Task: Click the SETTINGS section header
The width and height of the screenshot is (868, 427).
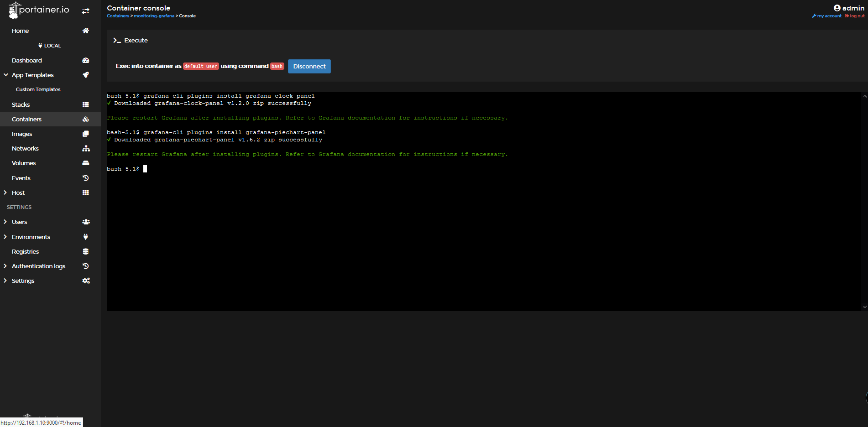Action: [x=19, y=207]
